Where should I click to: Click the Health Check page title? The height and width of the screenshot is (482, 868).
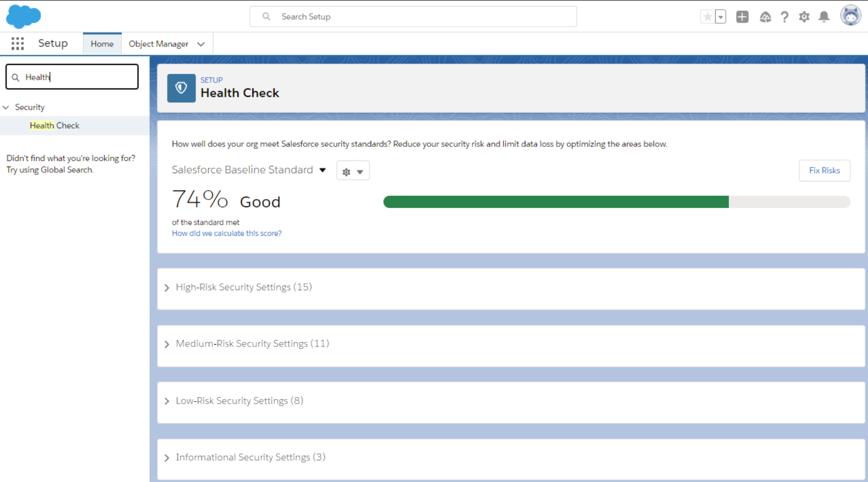click(x=240, y=93)
